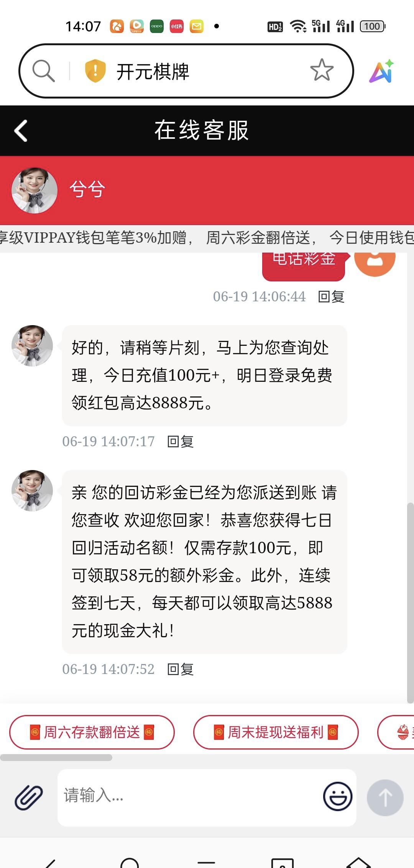Tap the 开元棋牌 address bar title
This screenshot has height=868, width=414.
(153, 72)
